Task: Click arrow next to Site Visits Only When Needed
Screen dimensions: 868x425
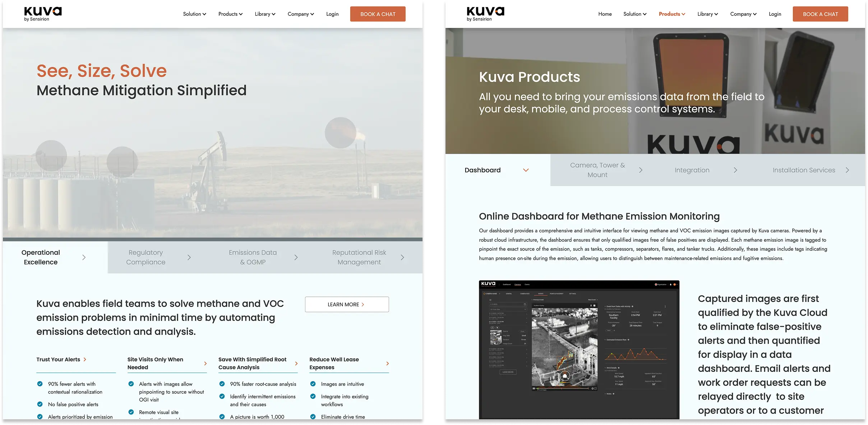Action: coord(206,363)
